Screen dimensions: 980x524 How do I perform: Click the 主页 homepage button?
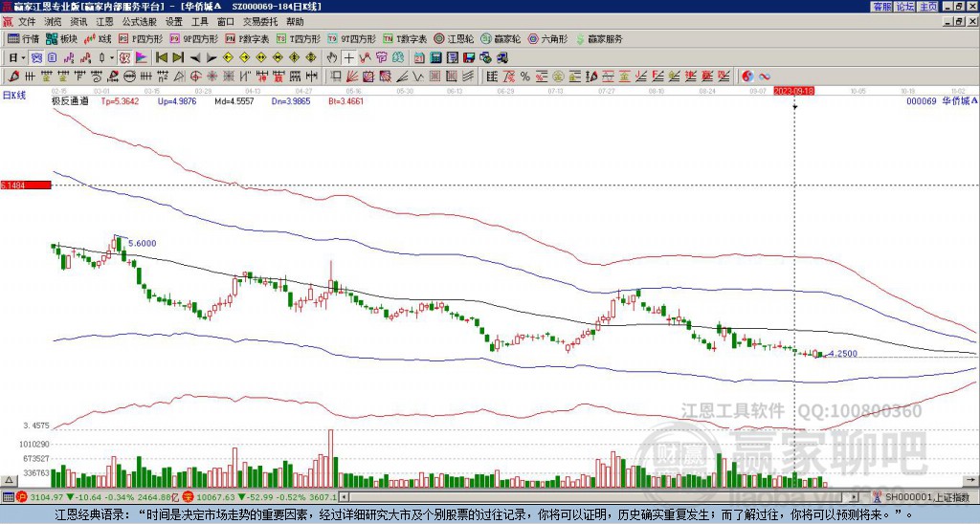[x=927, y=7]
